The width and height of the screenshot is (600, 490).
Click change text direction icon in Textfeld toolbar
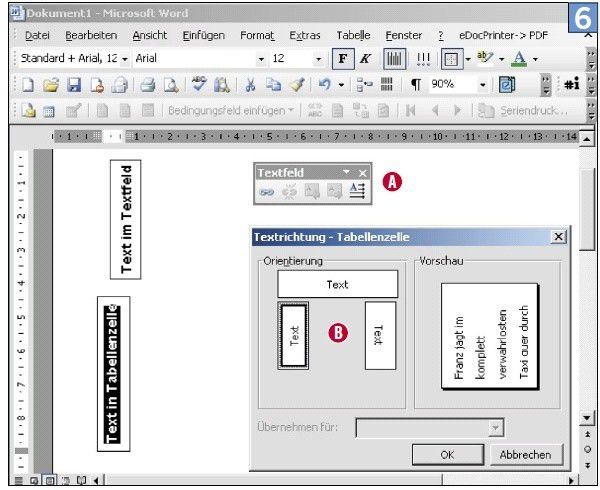[x=358, y=191]
